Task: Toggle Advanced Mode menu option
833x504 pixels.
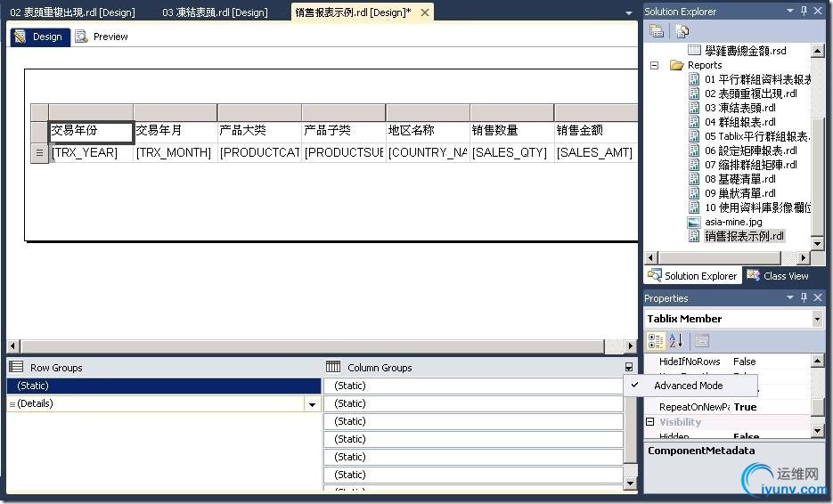Action: coord(690,386)
